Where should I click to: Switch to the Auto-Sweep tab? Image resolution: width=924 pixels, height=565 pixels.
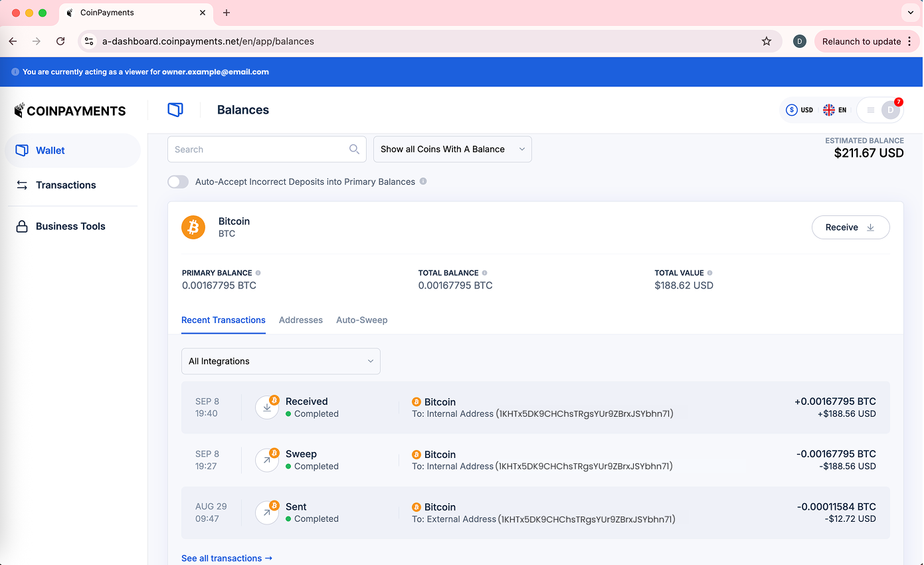coord(361,320)
